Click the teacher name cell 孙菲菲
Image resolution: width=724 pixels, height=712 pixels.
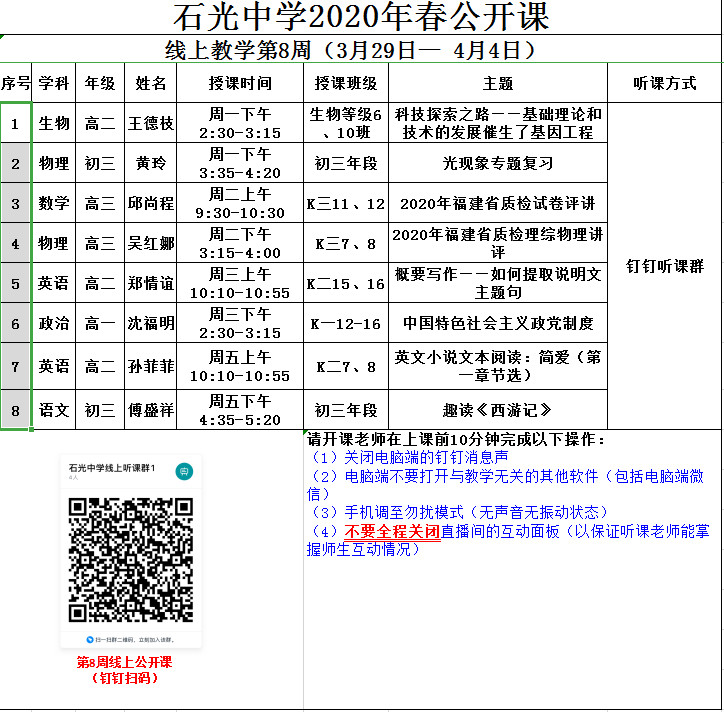151,367
